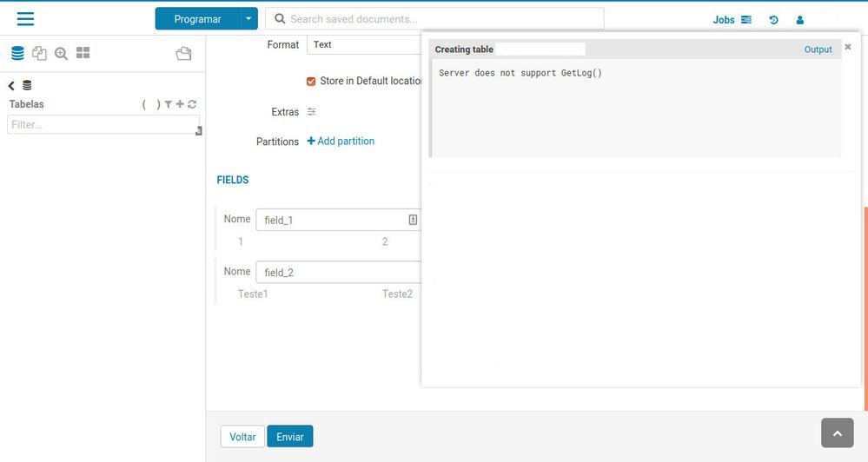Open the Tabelas filter funnel icon
868x462 pixels.
[169, 104]
